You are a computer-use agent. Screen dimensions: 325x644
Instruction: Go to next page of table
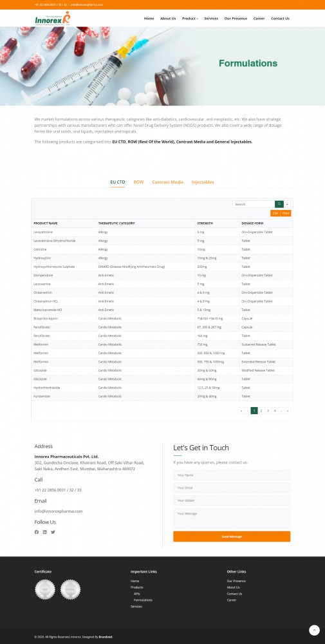click(x=281, y=411)
